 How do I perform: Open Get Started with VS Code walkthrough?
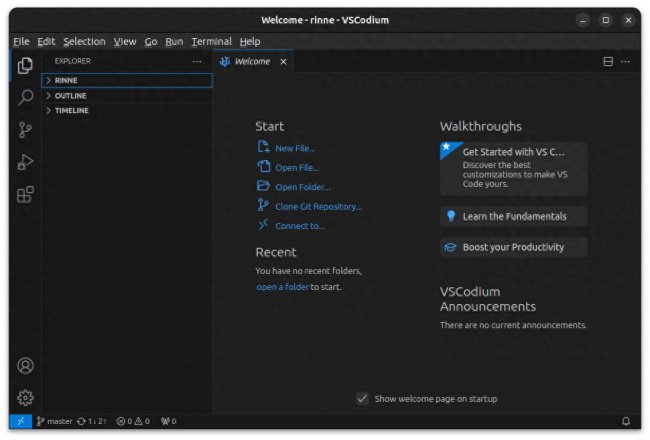click(x=513, y=168)
